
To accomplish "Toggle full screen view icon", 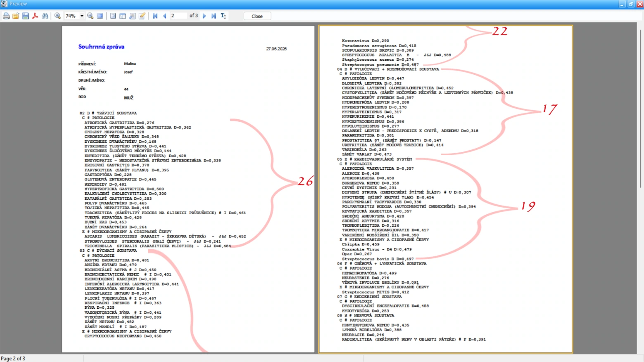I will coord(100,16).
